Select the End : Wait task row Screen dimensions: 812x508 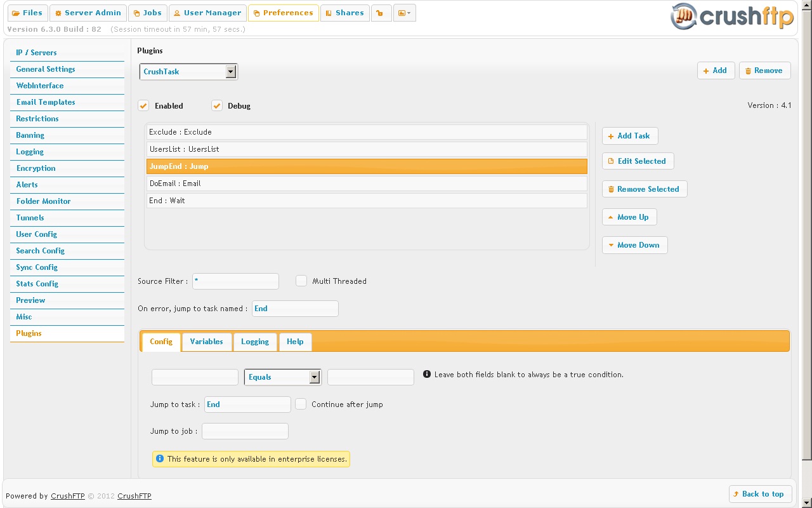(x=367, y=201)
